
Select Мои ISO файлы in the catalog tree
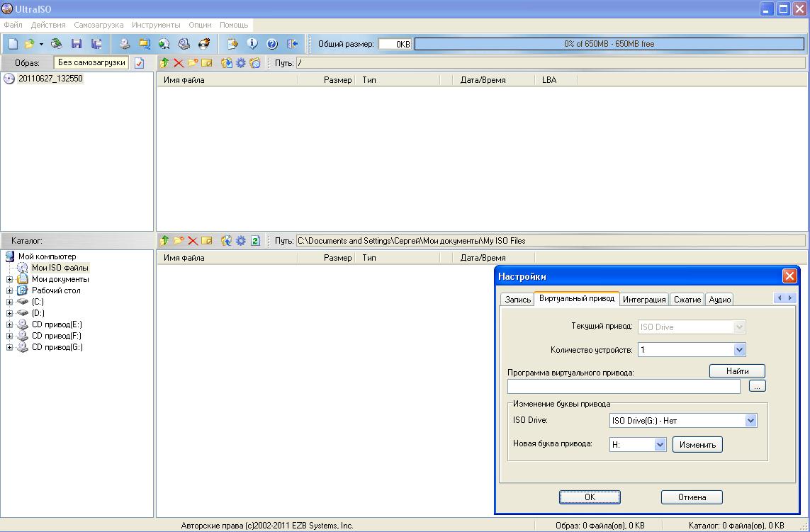60,268
